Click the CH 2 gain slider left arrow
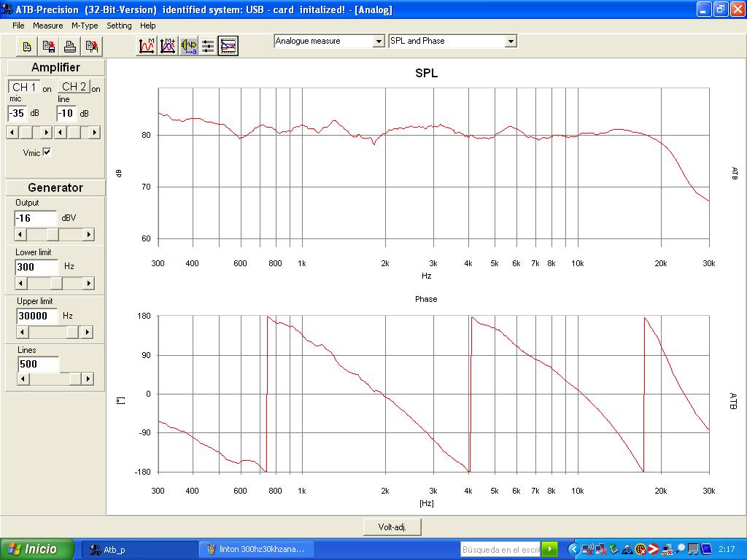747x560 pixels. point(61,133)
